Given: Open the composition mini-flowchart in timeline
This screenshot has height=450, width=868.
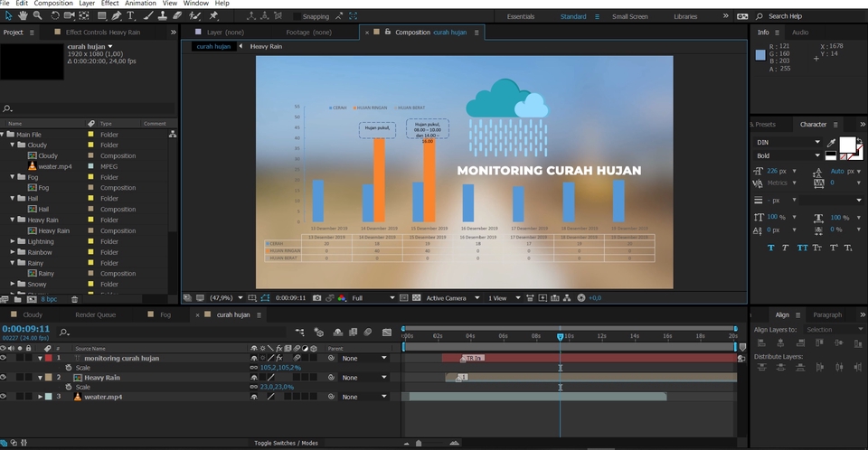Looking at the screenshot, I should (x=299, y=333).
